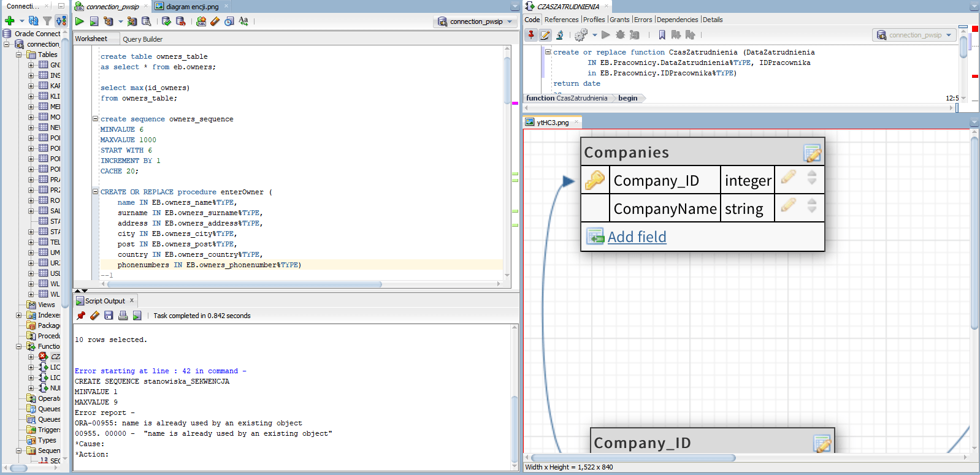The image size is (980, 475).
Task: Switch to the diagram encji.png tab
Action: tap(192, 7)
